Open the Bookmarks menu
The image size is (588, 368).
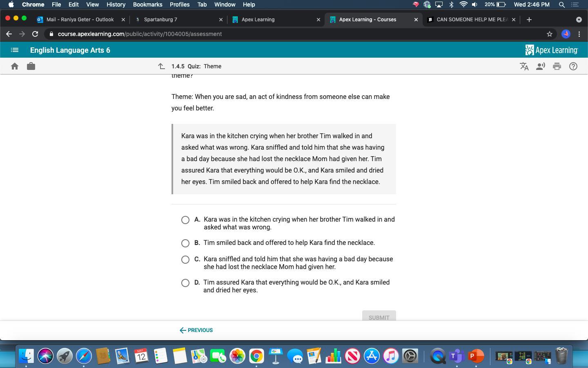point(147,4)
